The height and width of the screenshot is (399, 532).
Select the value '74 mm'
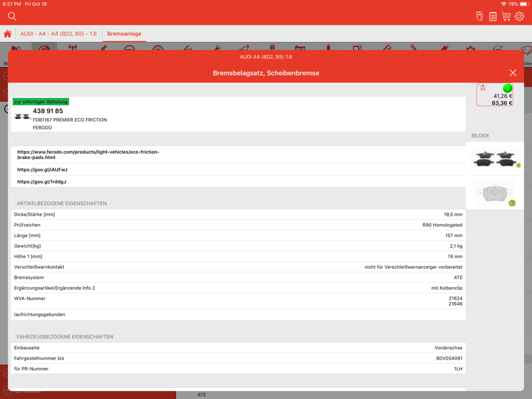(455, 256)
